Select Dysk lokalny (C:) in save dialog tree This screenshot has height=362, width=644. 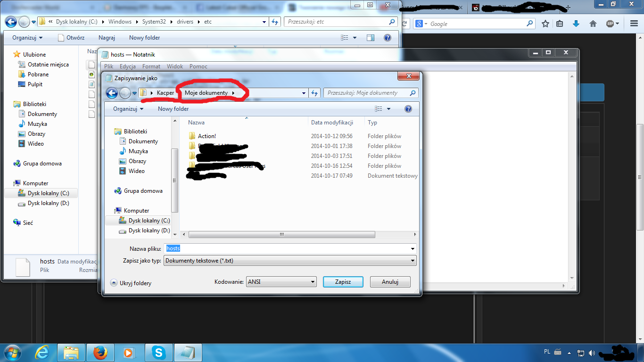tap(144, 221)
